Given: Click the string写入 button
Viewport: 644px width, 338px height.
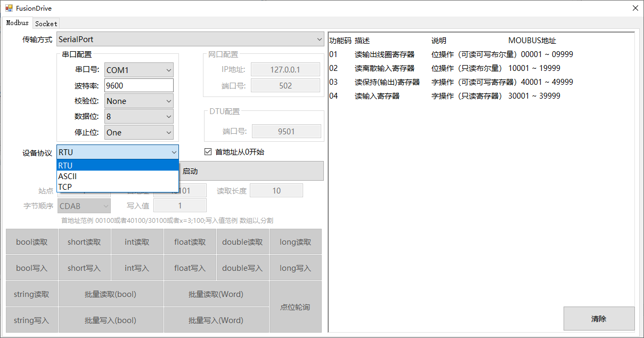Looking at the screenshot, I should coord(32,320).
